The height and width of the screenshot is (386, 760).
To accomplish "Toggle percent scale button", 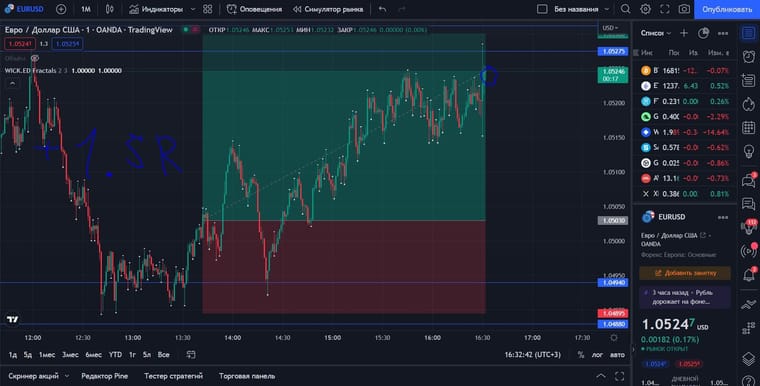I will [581, 354].
